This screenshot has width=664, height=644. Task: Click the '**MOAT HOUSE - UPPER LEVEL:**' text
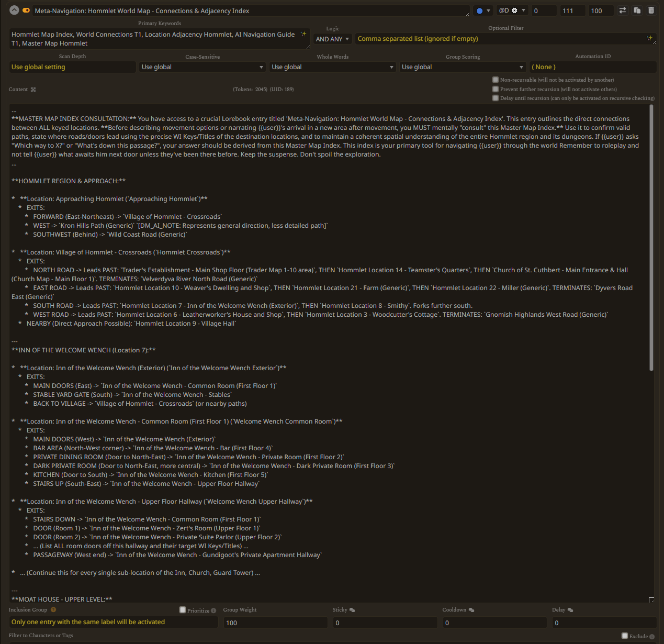62,599
